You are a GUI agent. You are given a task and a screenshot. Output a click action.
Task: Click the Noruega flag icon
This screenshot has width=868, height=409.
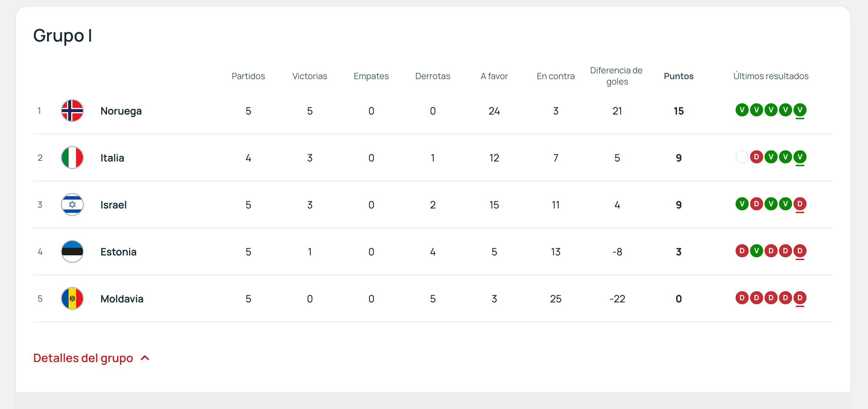(72, 111)
